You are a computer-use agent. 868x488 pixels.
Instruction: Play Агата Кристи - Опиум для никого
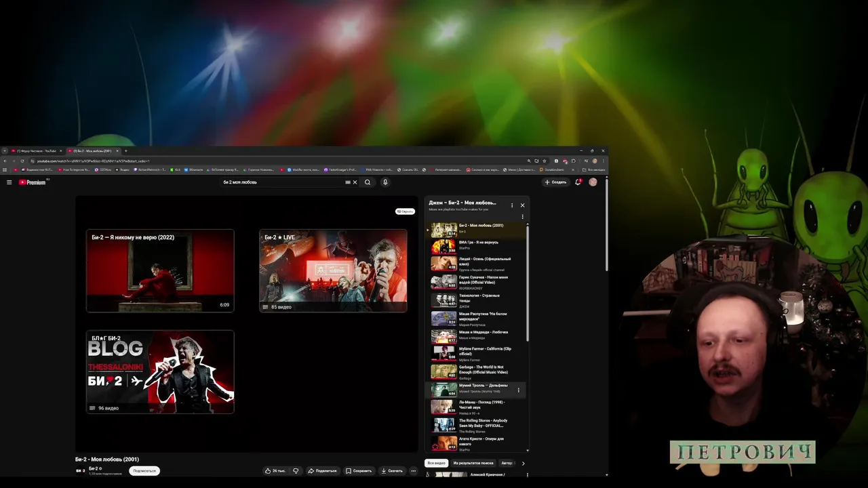[475, 443]
